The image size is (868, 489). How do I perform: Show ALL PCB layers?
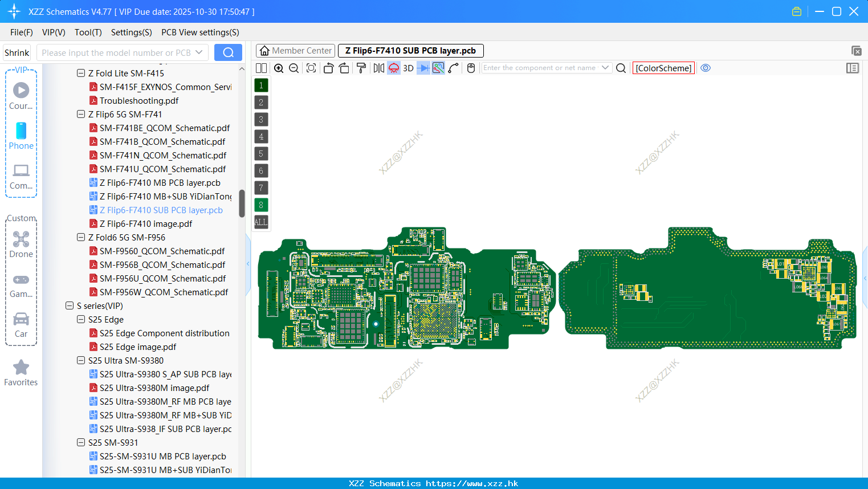tap(261, 222)
